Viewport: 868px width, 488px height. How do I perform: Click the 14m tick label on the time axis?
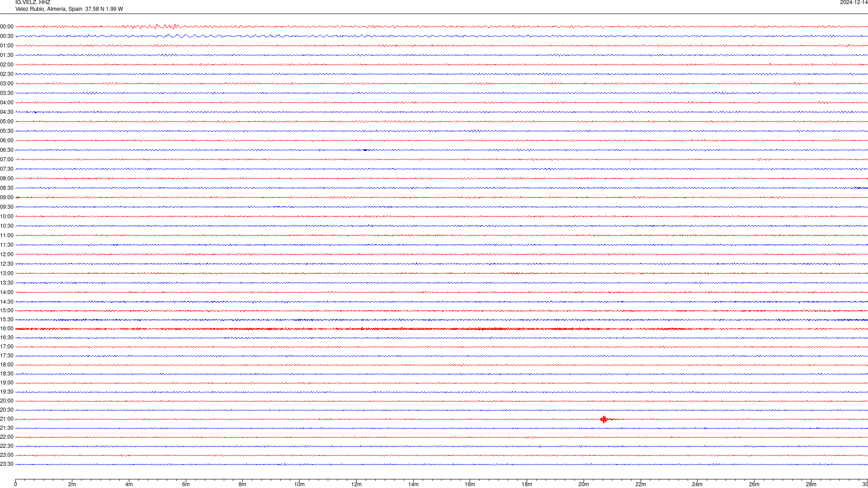point(413,484)
